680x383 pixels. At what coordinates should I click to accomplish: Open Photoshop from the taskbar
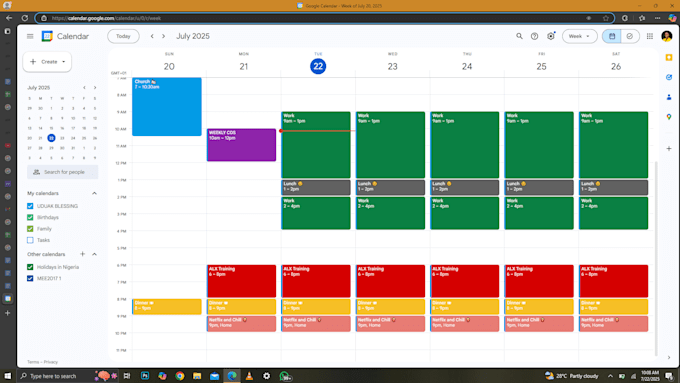click(145, 376)
